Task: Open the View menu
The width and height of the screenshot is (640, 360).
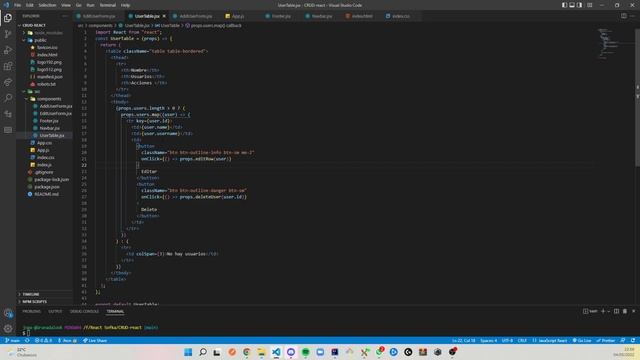Action: (x=66, y=5)
